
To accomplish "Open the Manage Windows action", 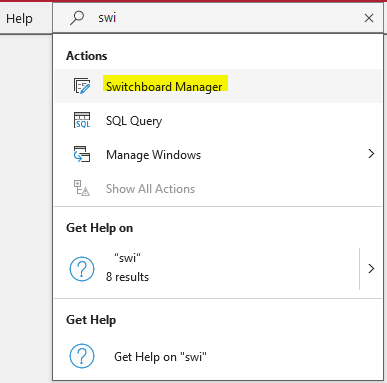I will pos(218,155).
